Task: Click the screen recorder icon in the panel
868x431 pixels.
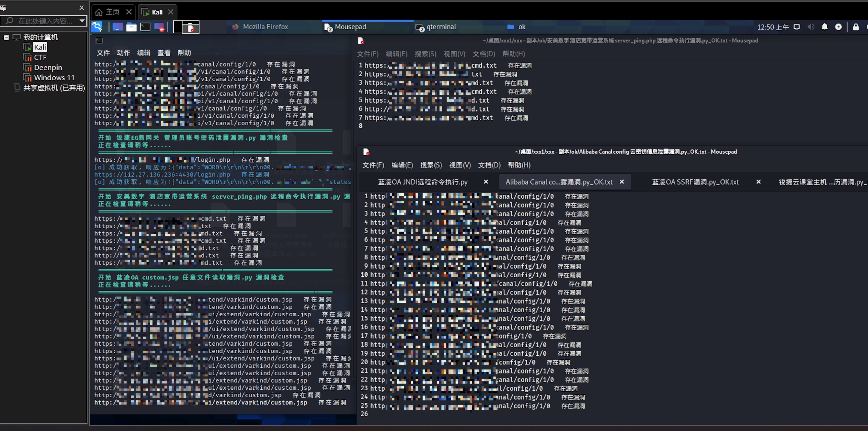Action: coord(160,27)
